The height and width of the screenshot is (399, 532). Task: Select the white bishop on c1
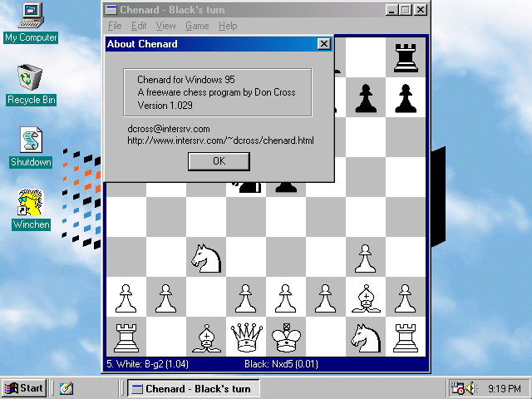(x=206, y=338)
